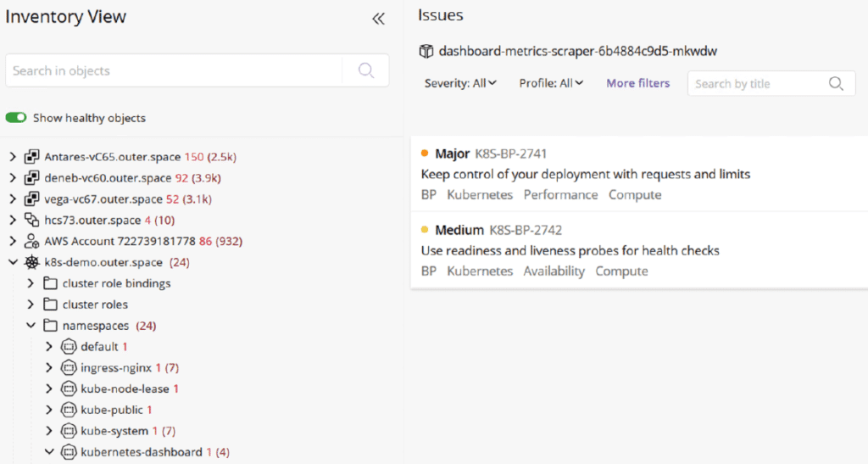Image resolution: width=868 pixels, height=464 pixels.
Task: Toggle Show healthy objects switch off
Action: coord(16,117)
